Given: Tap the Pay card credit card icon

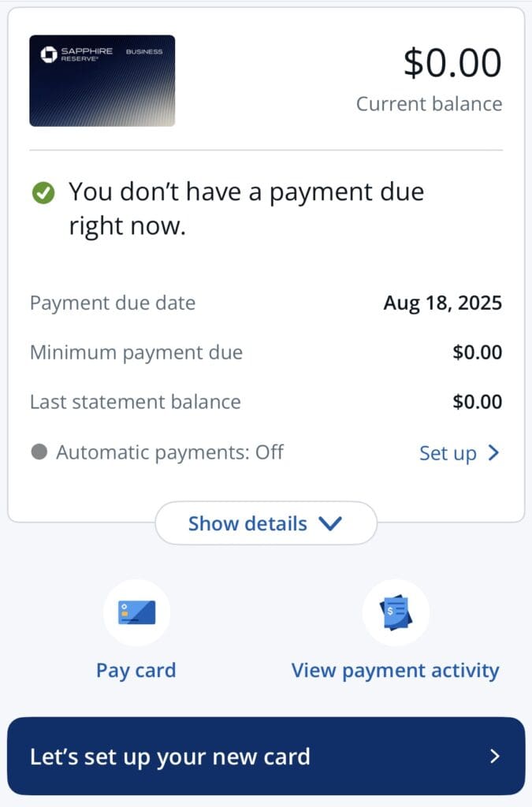Looking at the screenshot, I should click(136, 612).
